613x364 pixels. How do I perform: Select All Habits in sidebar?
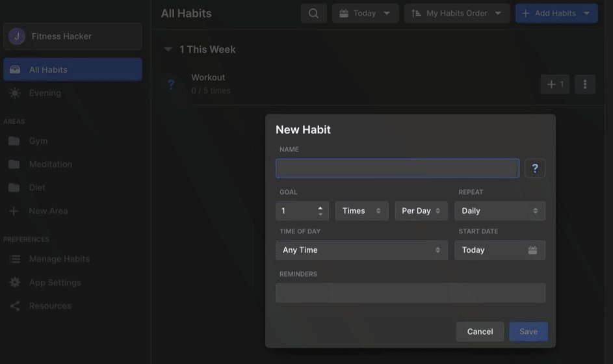[x=73, y=70]
